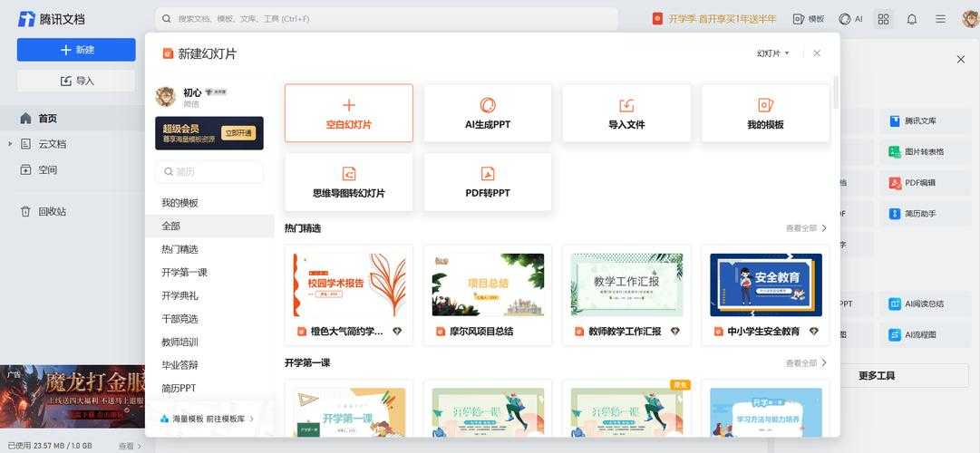Click the dialog vertical scrollbar
This screenshot has height=453, width=980.
(836, 93)
